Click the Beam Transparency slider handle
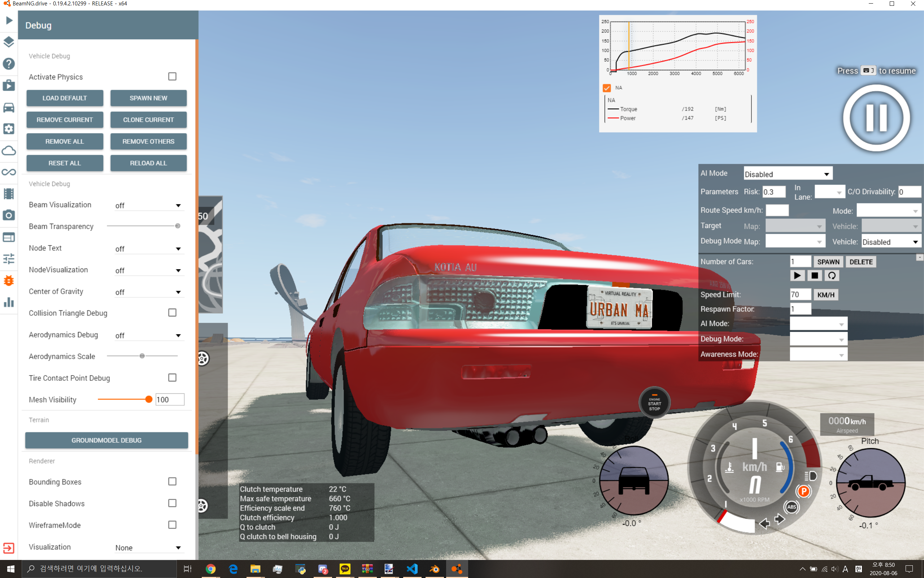Viewport: 924px width, 578px height. click(x=178, y=226)
